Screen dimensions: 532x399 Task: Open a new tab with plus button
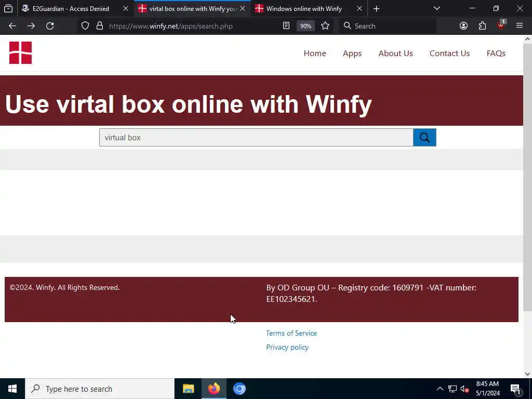[376, 9]
